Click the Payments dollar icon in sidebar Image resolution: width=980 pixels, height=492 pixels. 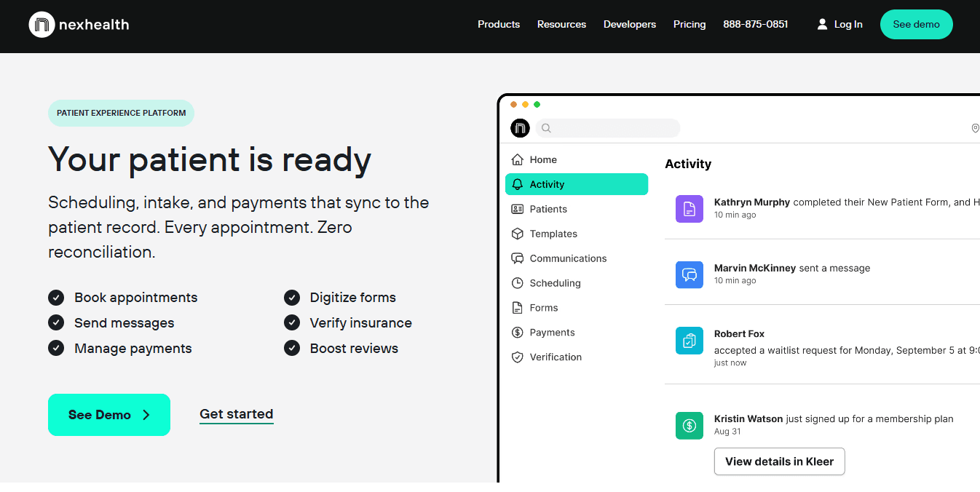coord(517,333)
